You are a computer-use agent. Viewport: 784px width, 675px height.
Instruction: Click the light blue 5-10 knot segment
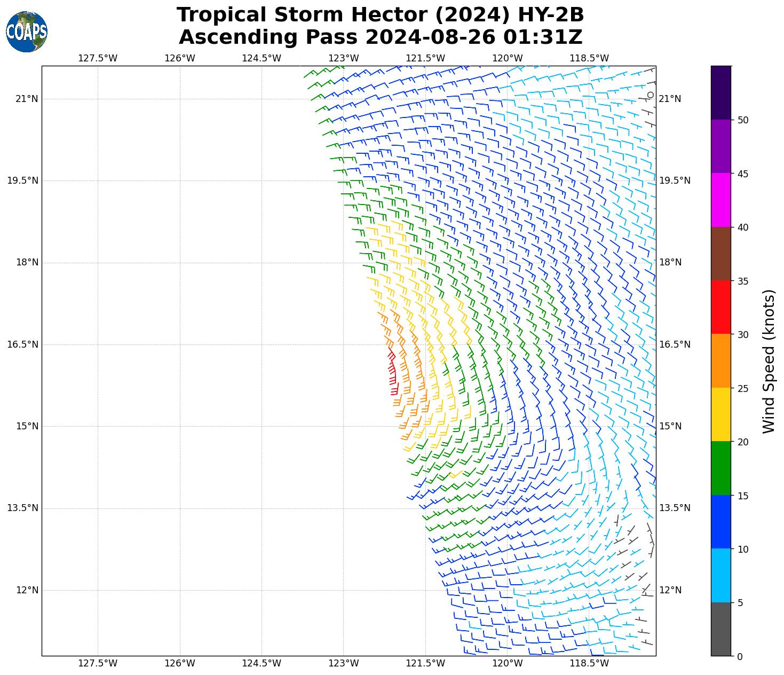[720, 576]
